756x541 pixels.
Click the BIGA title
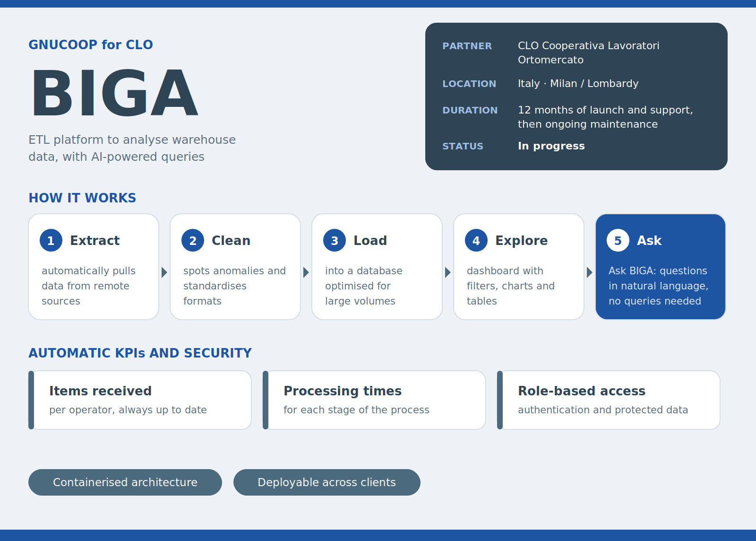(x=114, y=93)
